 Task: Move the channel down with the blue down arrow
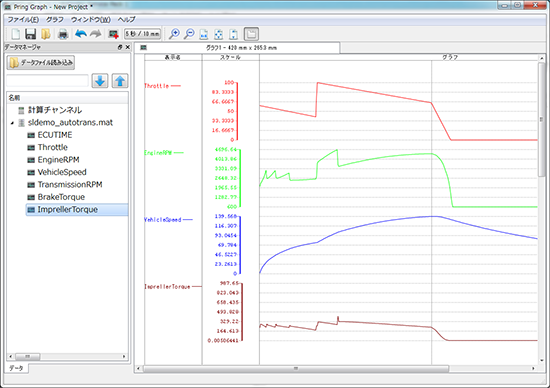tap(100, 81)
